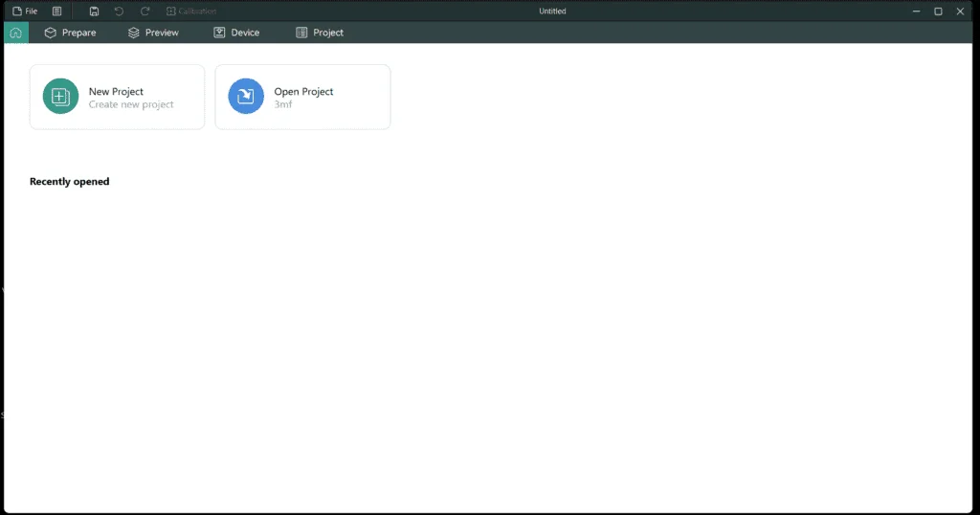Screen dimensions: 980x515
Task: Open the Project tab
Action: click(320, 33)
